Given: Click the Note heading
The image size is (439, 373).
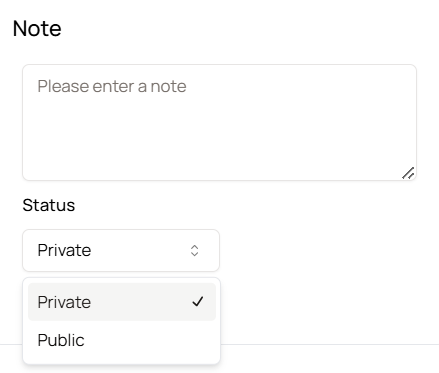Looking at the screenshot, I should pos(37,28).
